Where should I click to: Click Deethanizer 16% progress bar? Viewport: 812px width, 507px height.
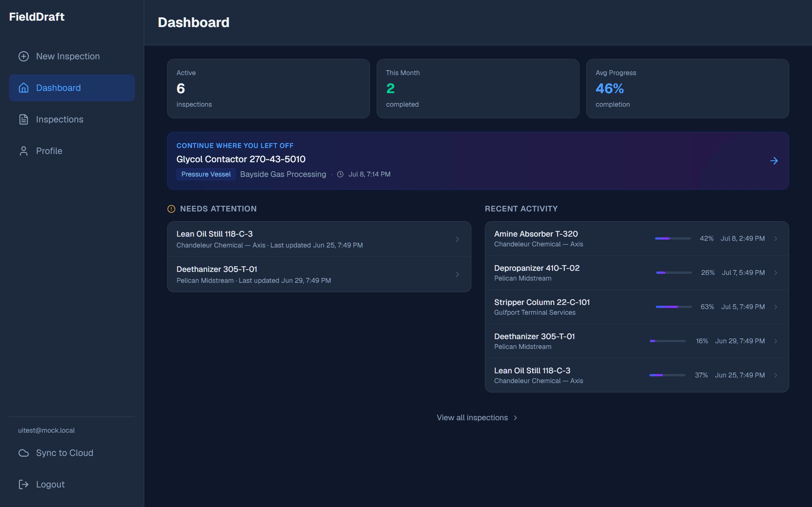pyautogui.click(x=668, y=341)
